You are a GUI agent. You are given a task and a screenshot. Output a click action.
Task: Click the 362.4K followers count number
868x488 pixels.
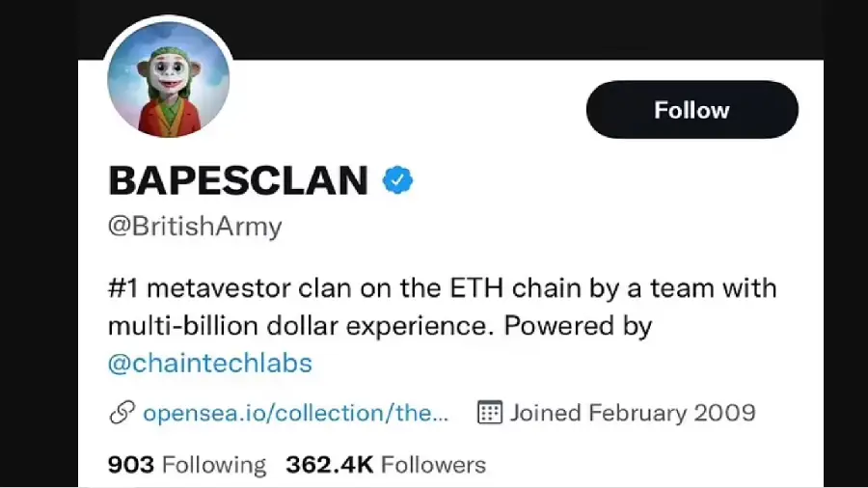[329, 465]
